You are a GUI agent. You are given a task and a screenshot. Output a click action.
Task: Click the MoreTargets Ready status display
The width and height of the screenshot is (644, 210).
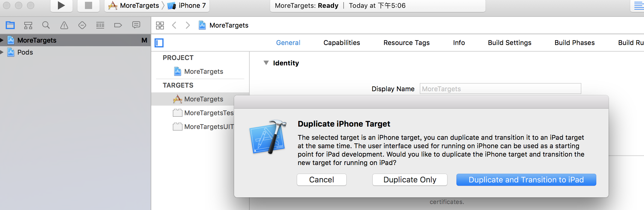tap(378, 5)
